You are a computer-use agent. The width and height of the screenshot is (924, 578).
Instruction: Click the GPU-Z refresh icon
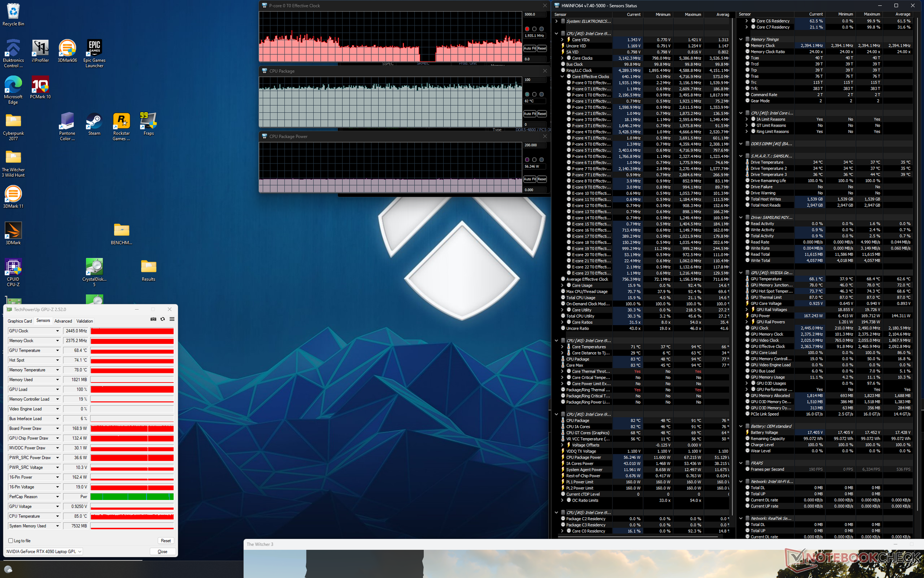(163, 319)
